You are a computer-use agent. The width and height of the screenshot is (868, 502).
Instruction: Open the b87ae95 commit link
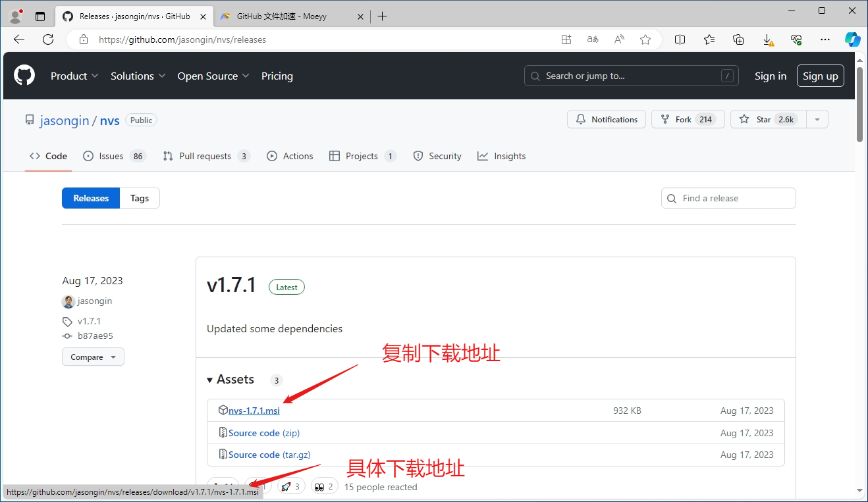click(x=95, y=336)
